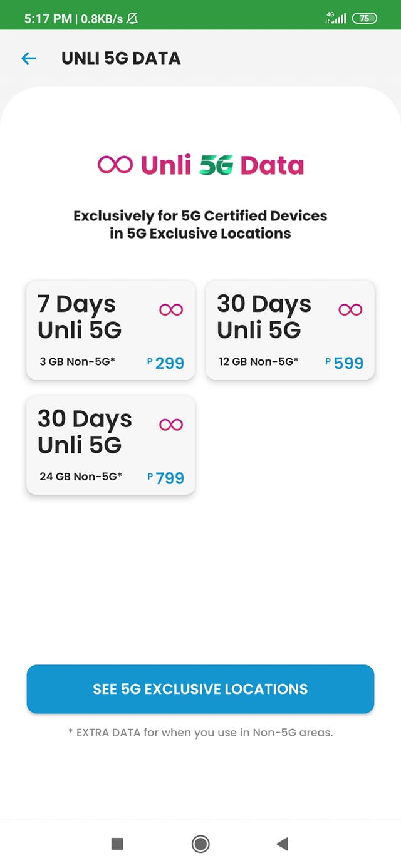401x868 pixels.
Task: Tap the ₱299 price label
Action: pos(167,363)
